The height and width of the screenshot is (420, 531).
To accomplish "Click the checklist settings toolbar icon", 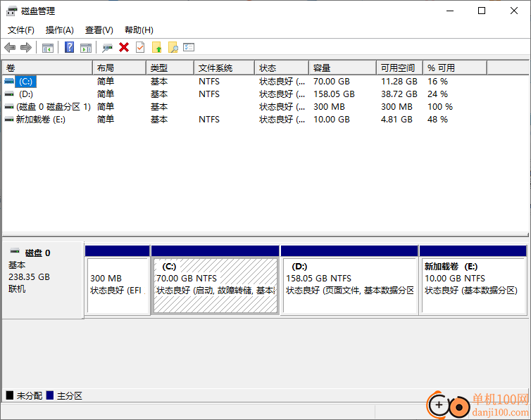I will tap(189, 47).
